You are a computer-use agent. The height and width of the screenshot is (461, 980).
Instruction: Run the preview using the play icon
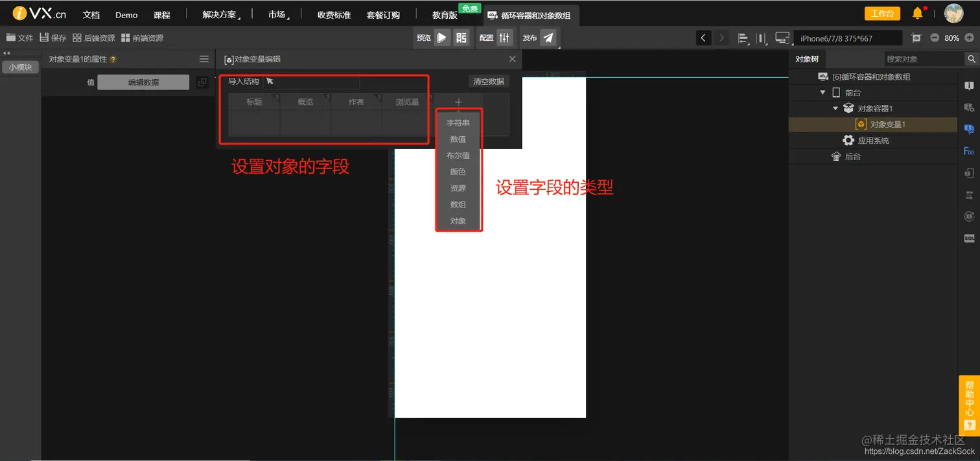[x=442, y=38]
